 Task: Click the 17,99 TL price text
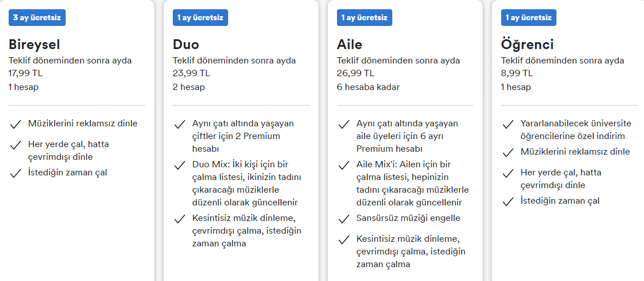26,73
